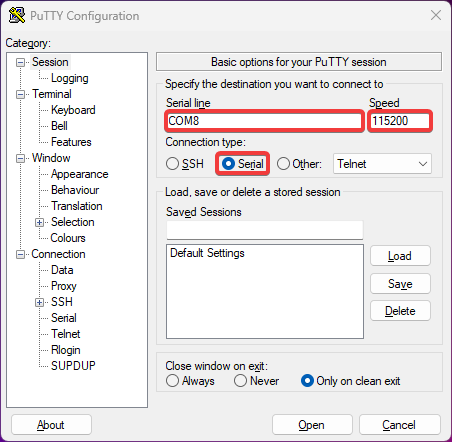Expand the SSH connection subtree
Screen dimensions: 452x442
[39, 302]
